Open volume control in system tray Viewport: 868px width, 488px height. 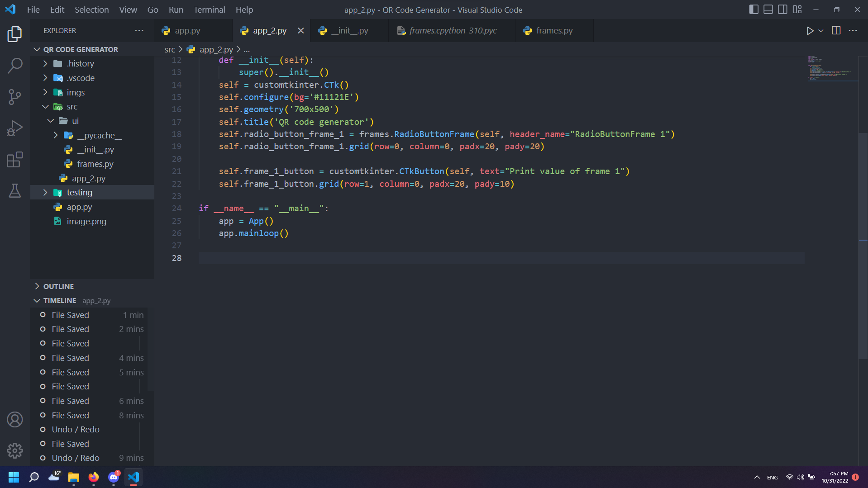(x=800, y=477)
